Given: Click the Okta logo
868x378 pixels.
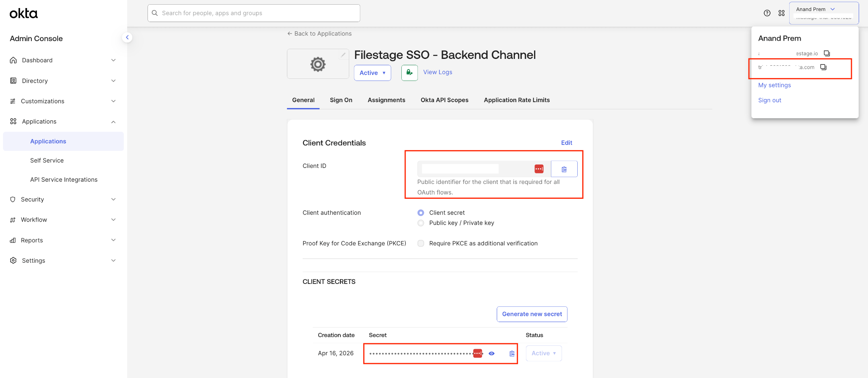Looking at the screenshot, I should tap(24, 14).
